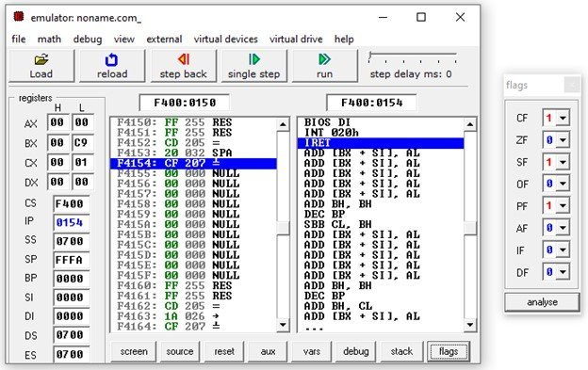Open the math menu
The image size is (588, 370).
[49, 40]
